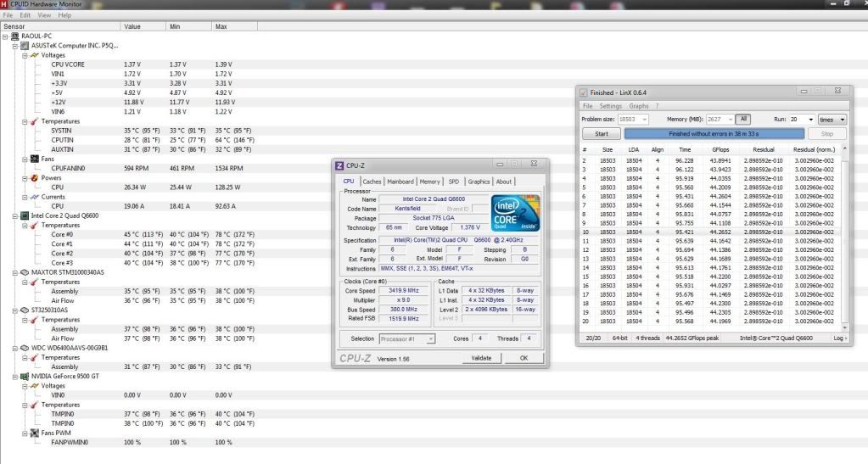Click the CPU-Z purple Z title icon

point(340,165)
